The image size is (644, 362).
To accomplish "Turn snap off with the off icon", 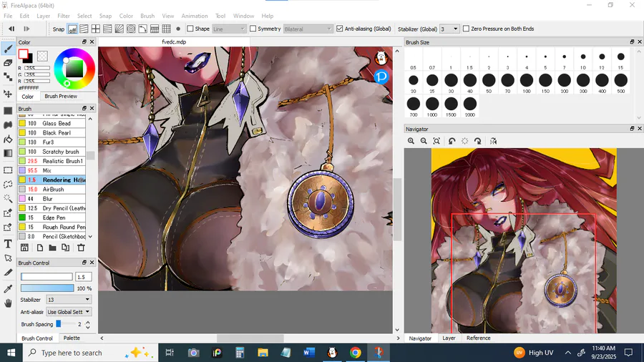I will click(x=72, y=29).
